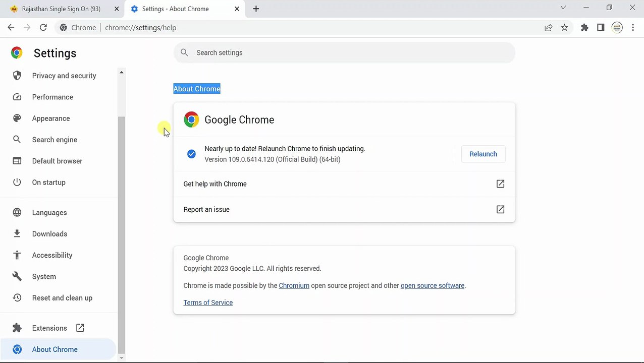
Task: Open the open source software link
Action: 433,285
